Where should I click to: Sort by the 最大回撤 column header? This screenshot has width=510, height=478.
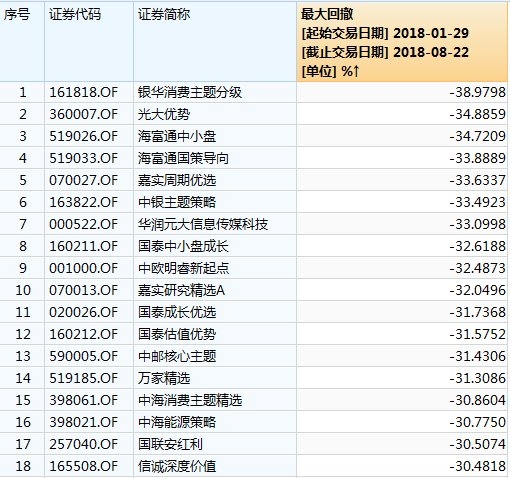(402, 42)
